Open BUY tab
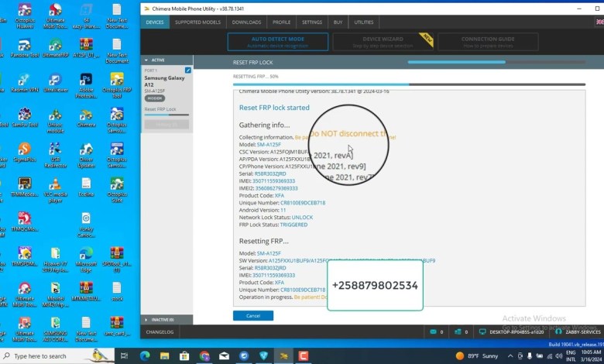Viewport: 604px width, 364px height. [338, 22]
